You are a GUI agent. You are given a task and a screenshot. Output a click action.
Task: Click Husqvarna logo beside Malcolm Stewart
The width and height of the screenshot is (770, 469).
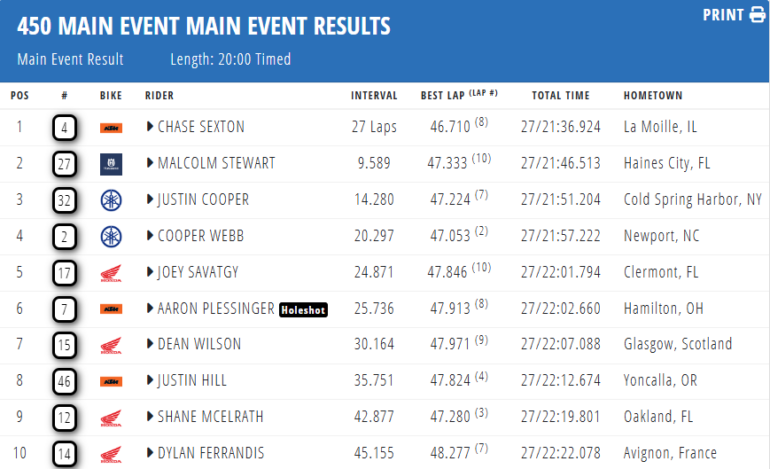pos(110,163)
